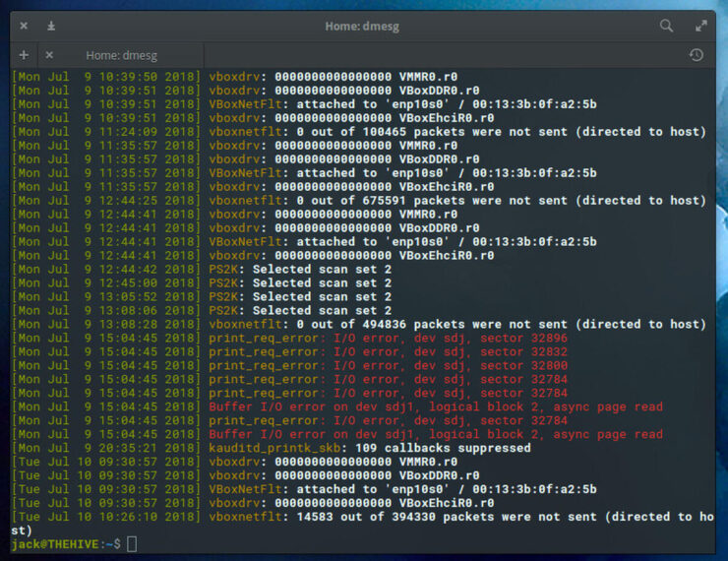Maximize the terminal with the expand arrows icon

click(x=701, y=26)
